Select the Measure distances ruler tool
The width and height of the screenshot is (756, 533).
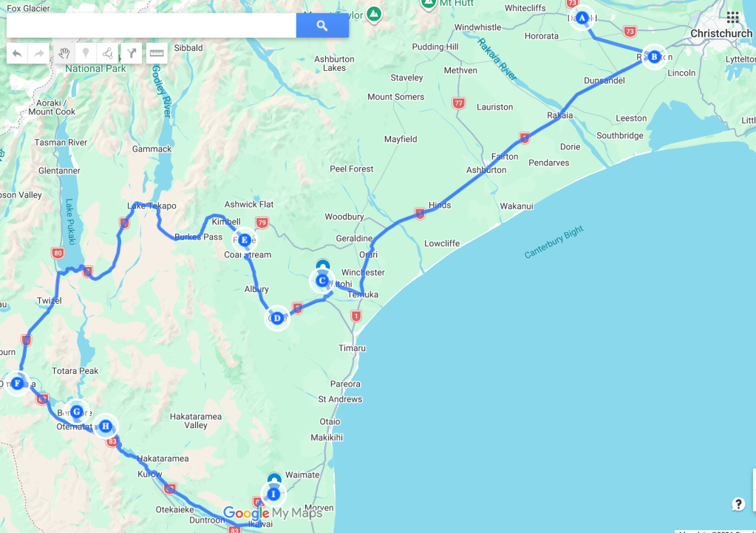(x=156, y=53)
